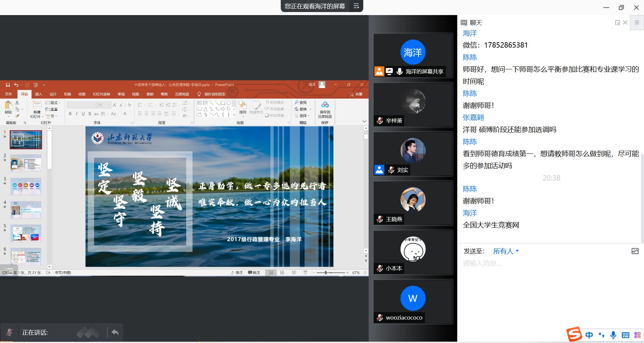
Task: Open the hamburger menu right of chat header
Action: pos(637,22)
